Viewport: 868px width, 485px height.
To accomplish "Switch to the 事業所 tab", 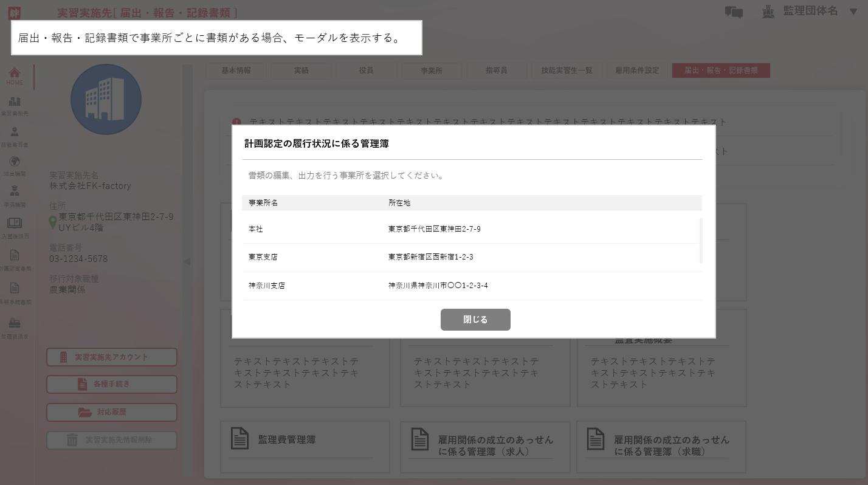I will pyautogui.click(x=432, y=71).
